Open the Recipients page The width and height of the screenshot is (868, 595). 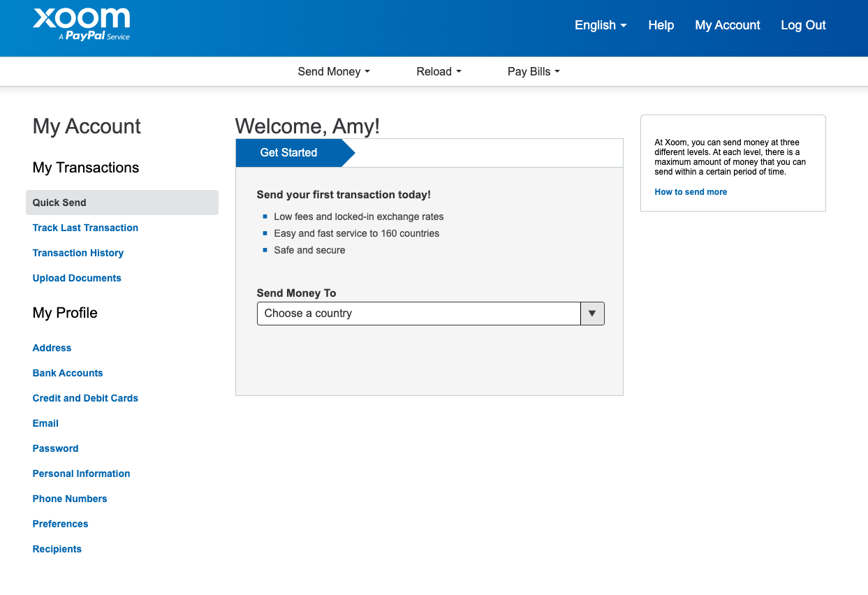click(57, 549)
